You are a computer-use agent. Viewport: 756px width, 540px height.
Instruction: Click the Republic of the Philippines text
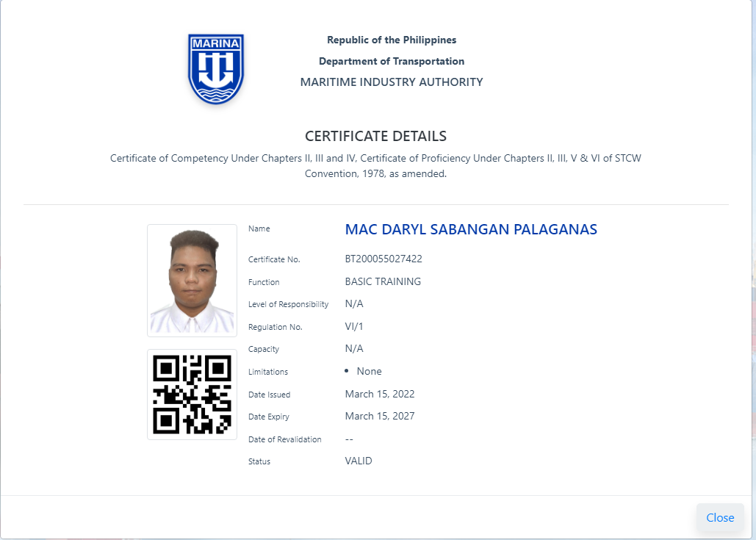coord(392,40)
